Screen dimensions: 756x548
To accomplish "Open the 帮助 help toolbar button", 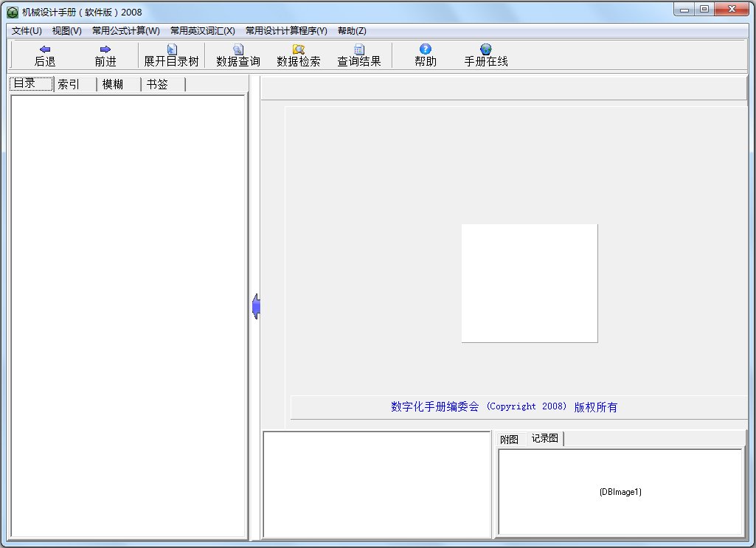I will (426, 56).
